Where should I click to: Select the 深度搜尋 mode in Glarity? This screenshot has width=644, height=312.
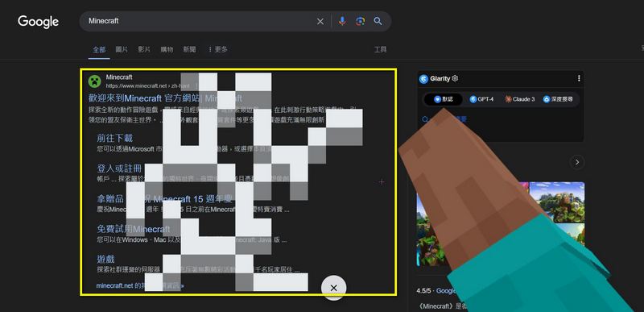(558, 99)
